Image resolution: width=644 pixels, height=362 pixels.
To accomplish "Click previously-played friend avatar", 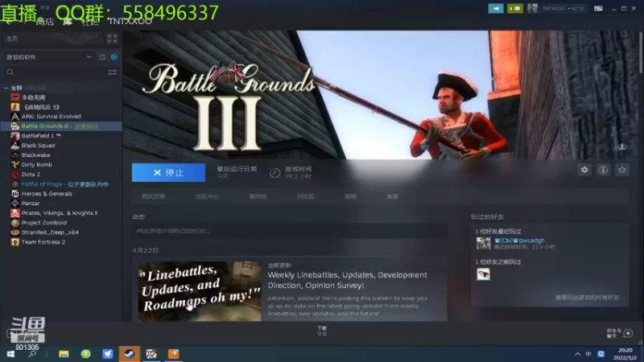I will [484, 274].
